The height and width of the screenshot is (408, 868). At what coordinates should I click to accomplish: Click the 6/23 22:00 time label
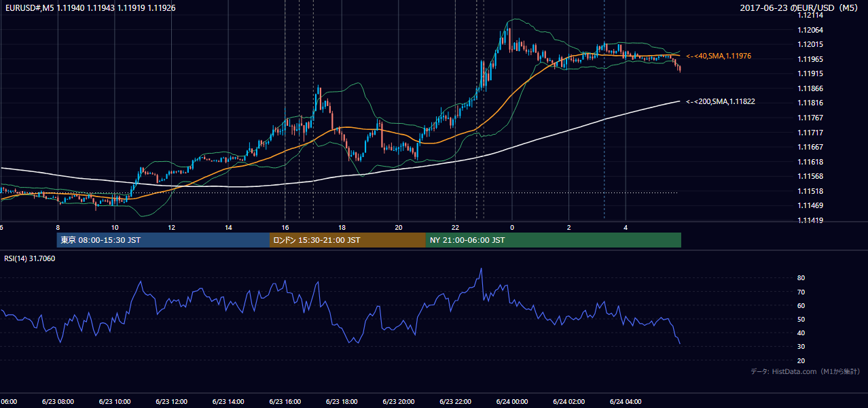pos(456,402)
